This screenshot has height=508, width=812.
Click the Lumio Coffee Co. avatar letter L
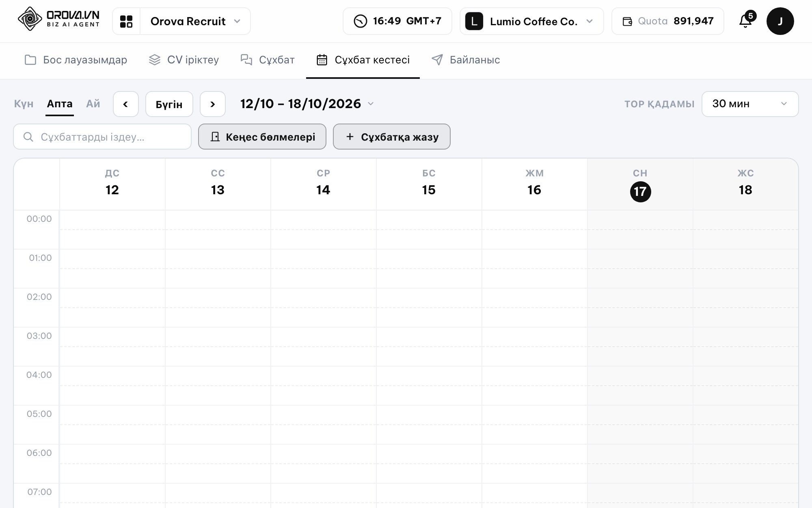[474, 22]
